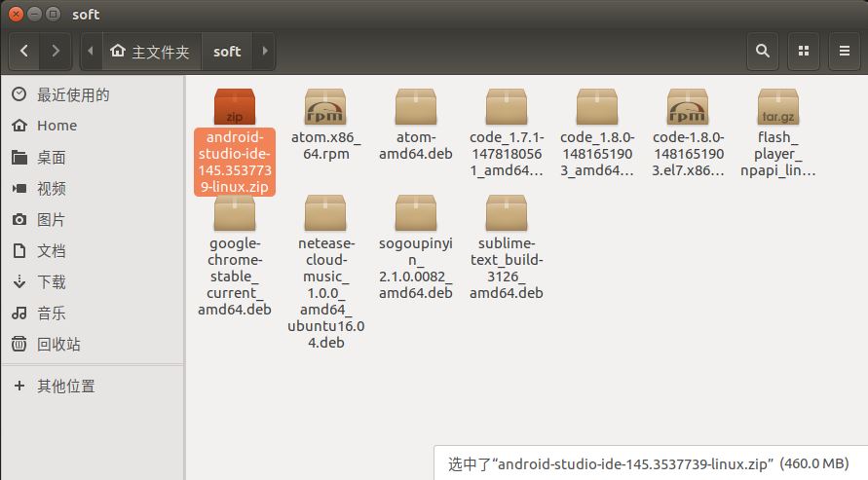This screenshot has height=480, width=868.
Task: Click the atom-amd64.deb file name
Action: tap(416, 145)
